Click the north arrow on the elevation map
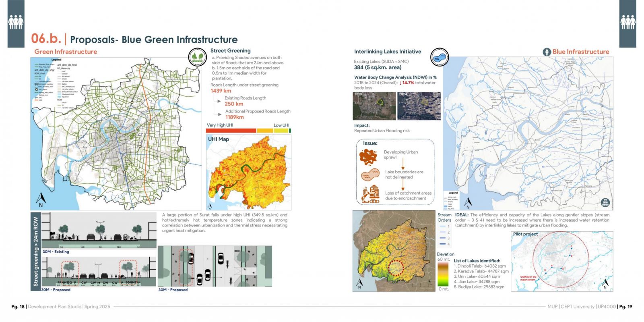Screen dimensions: 644x322 pyautogui.click(x=359, y=285)
